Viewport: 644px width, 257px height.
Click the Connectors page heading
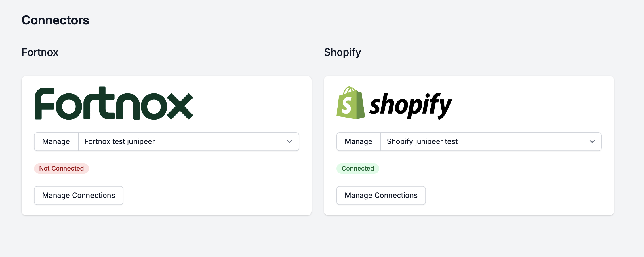pyautogui.click(x=55, y=20)
